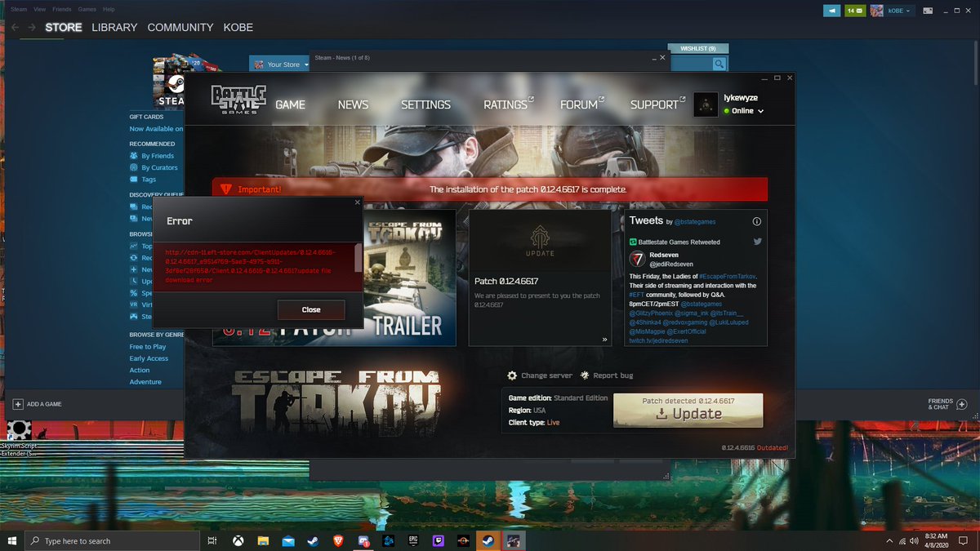Image resolution: width=980 pixels, height=551 pixels.
Task: Open the Games menu in Steam
Action: [x=87, y=9]
